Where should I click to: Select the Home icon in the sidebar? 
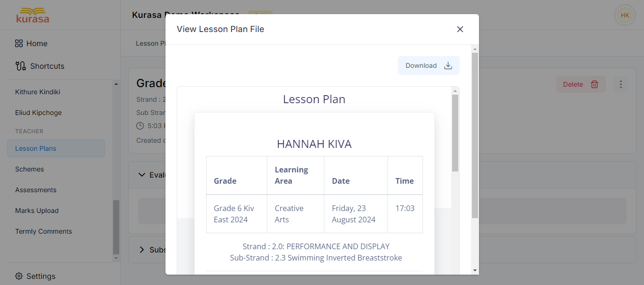coord(18,43)
